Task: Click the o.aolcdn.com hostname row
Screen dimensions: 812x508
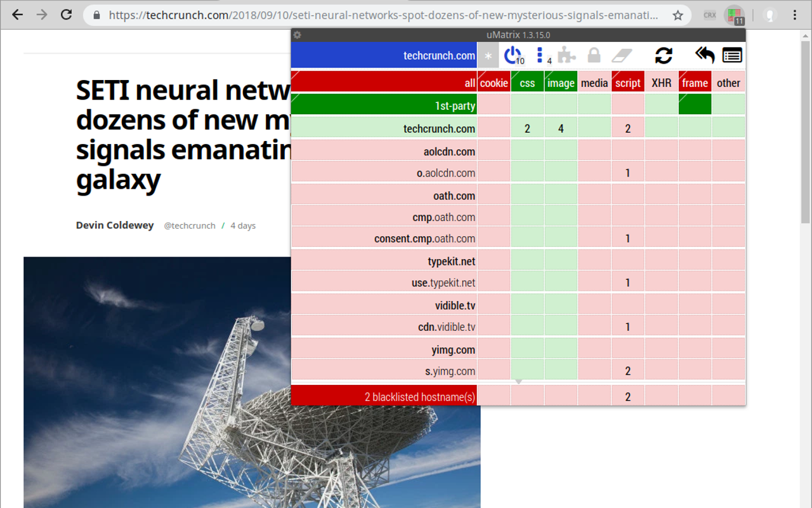Action: pos(384,171)
